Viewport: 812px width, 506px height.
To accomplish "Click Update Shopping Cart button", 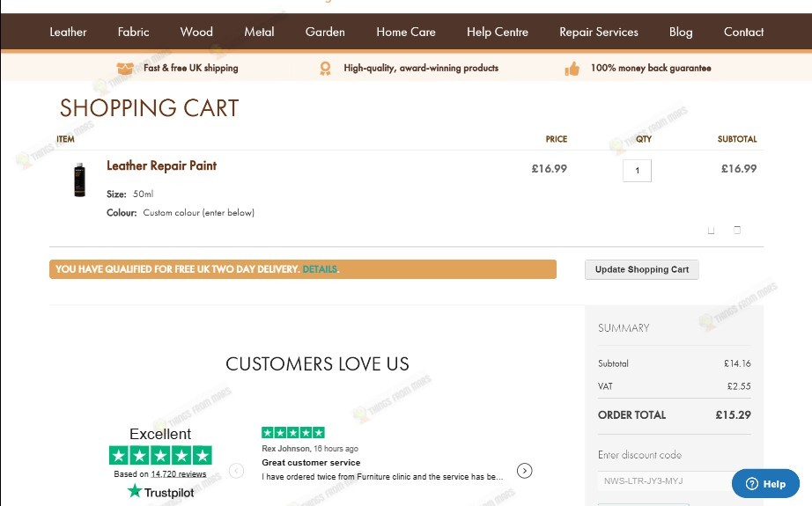I will [x=642, y=269].
